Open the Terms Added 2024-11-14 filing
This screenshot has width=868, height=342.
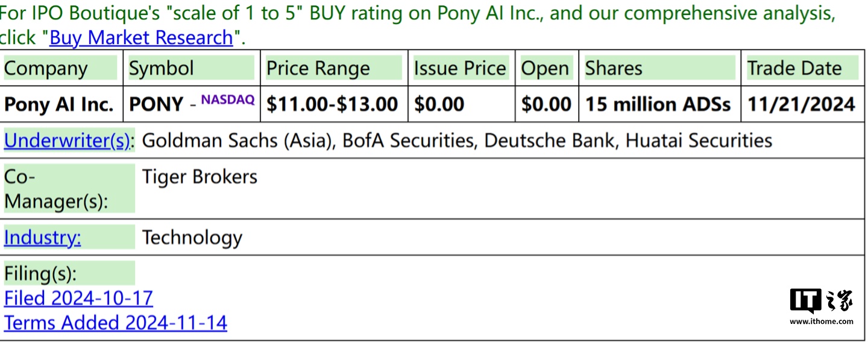click(x=115, y=323)
